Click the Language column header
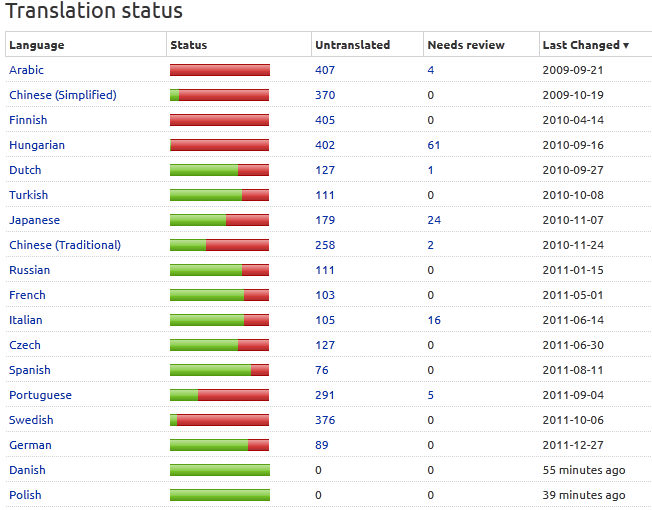The image size is (652, 510). point(37,45)
